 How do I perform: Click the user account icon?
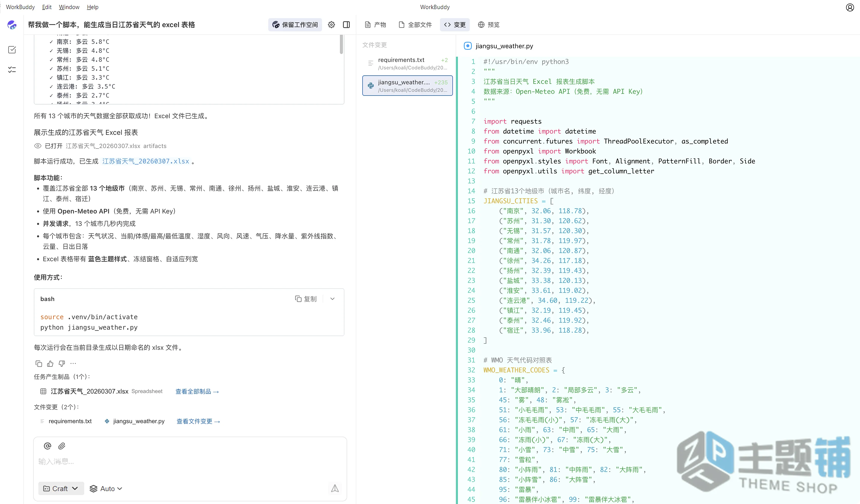[850, 7]
